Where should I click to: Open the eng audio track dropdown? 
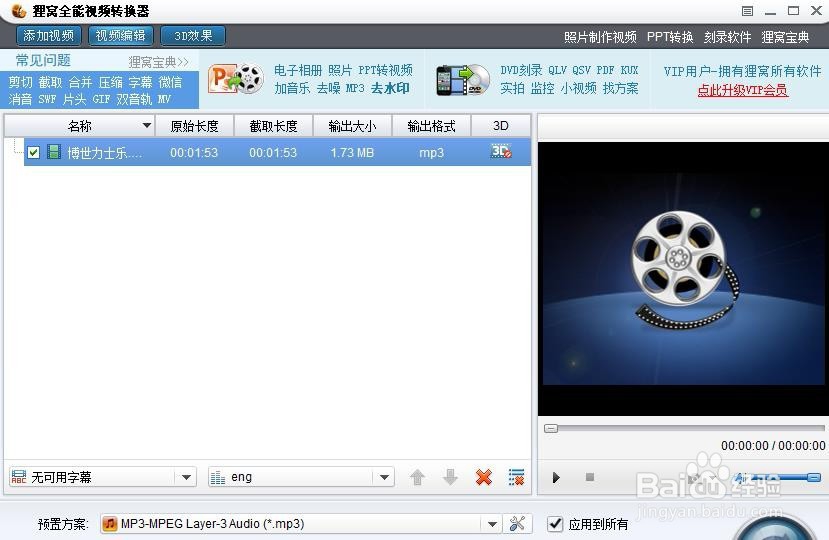301,477
